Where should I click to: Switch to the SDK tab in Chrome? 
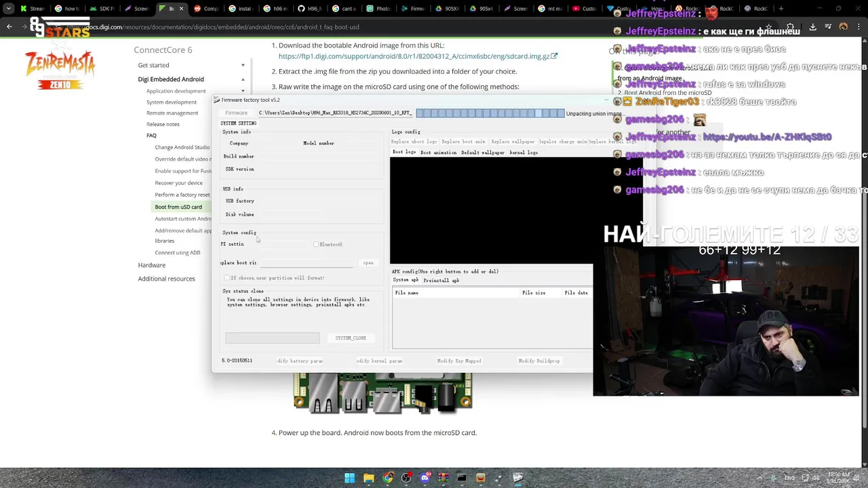point(101,9)
